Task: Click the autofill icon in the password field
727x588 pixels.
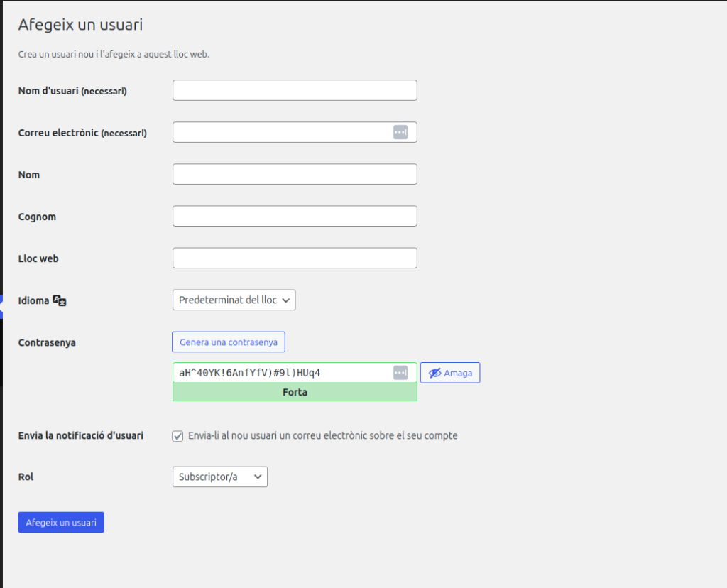Action: (400, 373)
